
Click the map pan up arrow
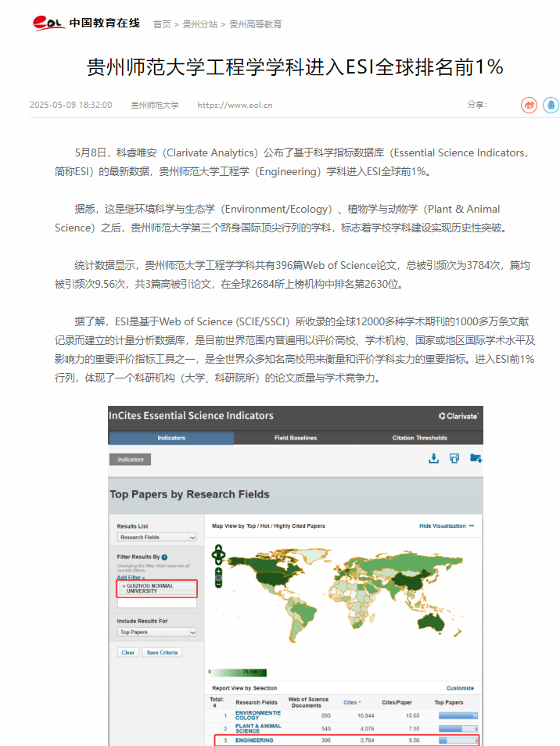(x=218, y=548)
